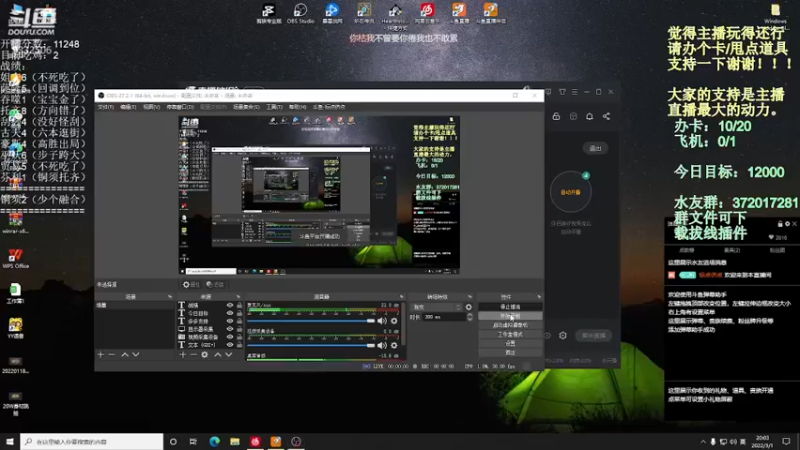
Task: Open the 编辑 menu in OBS
Action: 128,107
